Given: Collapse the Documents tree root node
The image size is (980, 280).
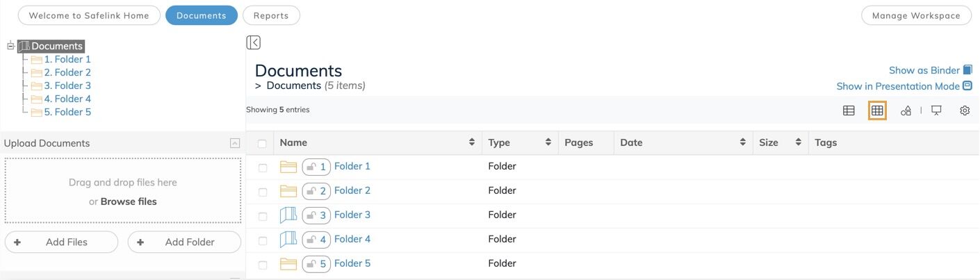Looking at the screenshot, I should 10,46.
